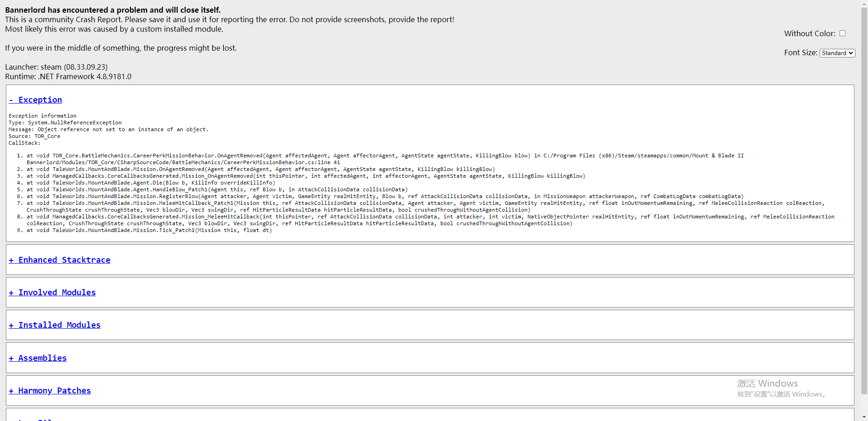Click the 'Source: TOR_Core' line
The width and height of the screenshot is (868, 421).
tap(34, 136)
